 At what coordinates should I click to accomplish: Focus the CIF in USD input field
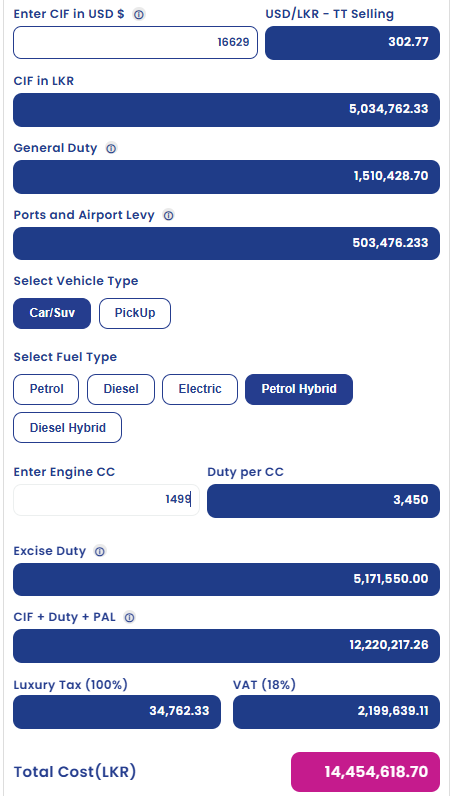tap(136, 43)
